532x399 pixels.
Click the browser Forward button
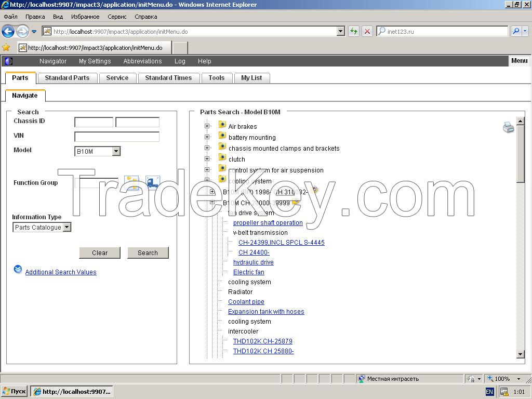click(x=22, y=32)
